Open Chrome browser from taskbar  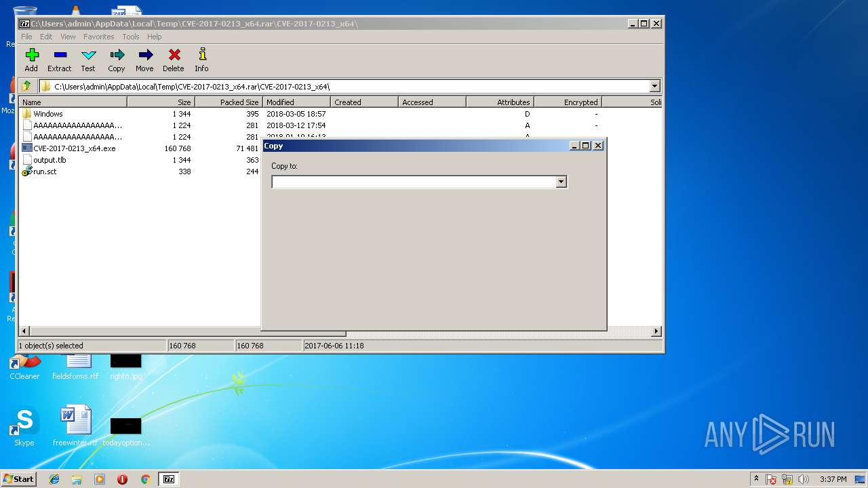pos(145,479)
